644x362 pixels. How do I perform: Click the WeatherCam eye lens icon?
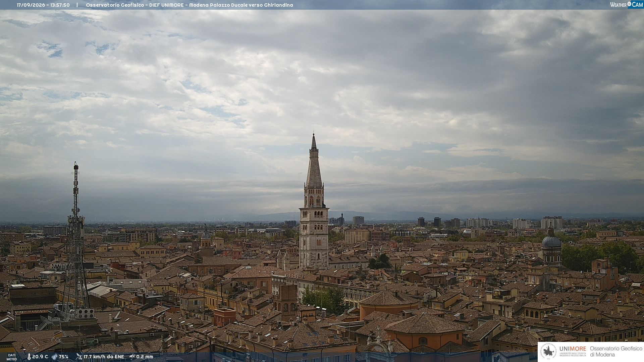click(x=629, y=4)
